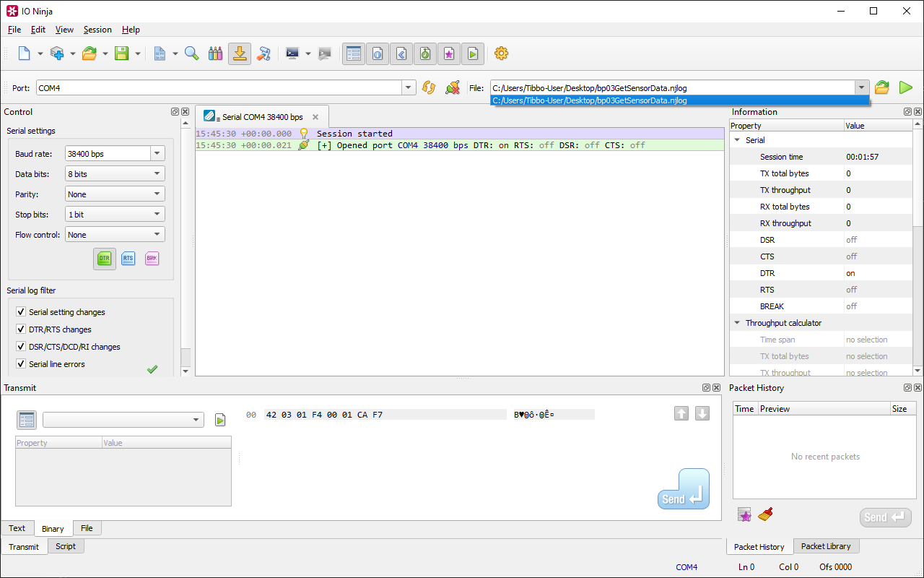Open the Data bits dropdown

[115, 174]
